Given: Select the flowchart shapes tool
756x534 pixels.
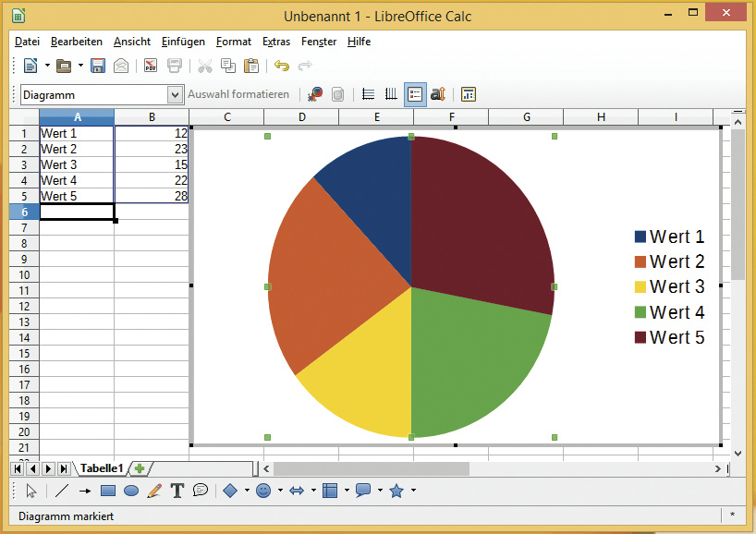Looking at the screenshot, I should [x=330, y=491].
